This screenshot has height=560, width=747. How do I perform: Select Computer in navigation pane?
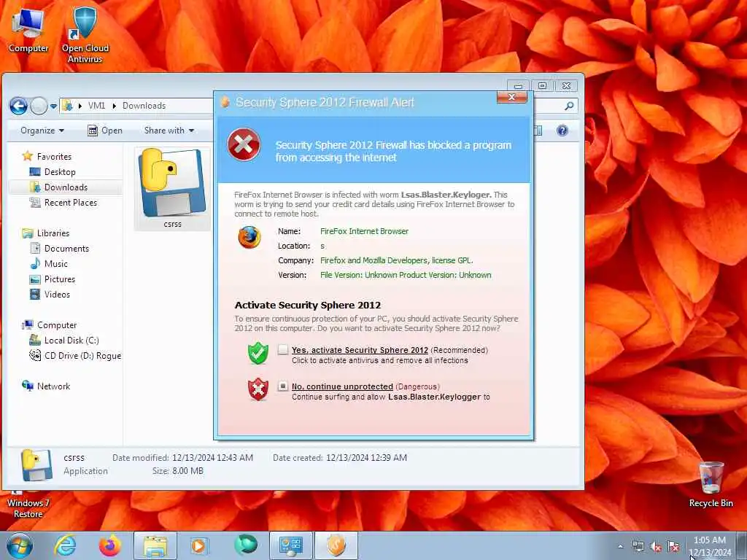pyautogui.click(x=57, y=325)
